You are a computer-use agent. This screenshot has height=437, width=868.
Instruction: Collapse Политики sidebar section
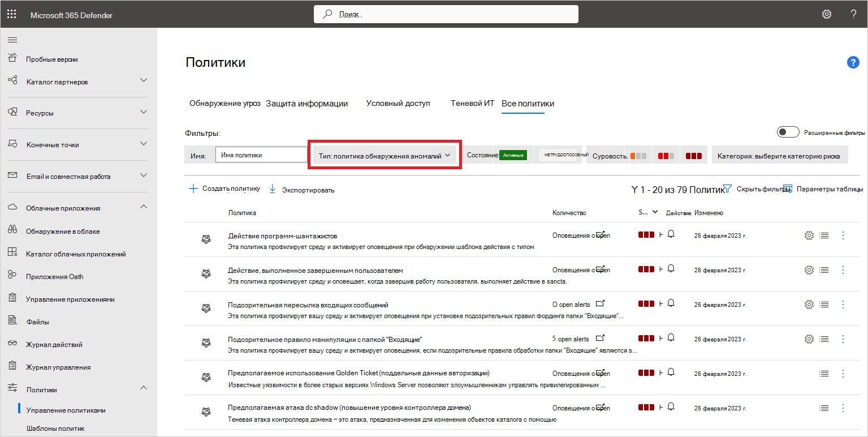[144, 388]
